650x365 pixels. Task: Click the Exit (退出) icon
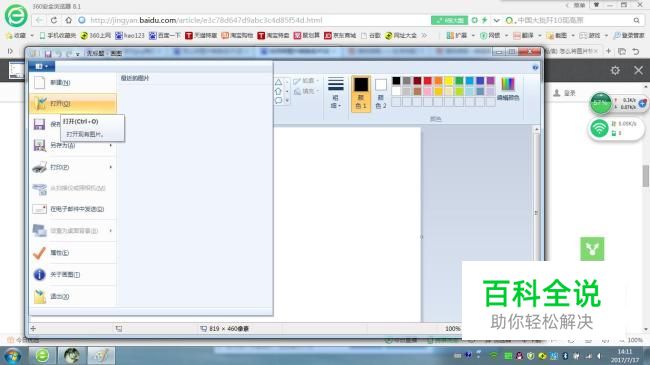point(40,296)
